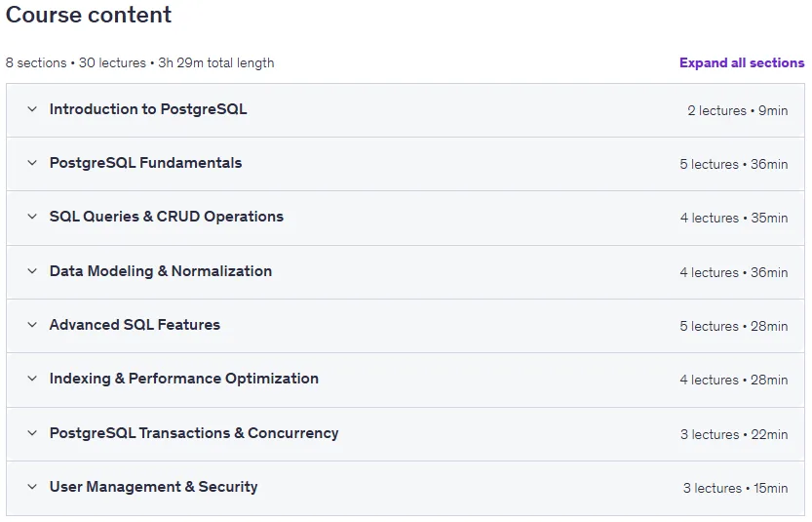This screenshot has width=812, height=522.
Task: Open the Advanced SQL Features section title
Action: [135, 325]
